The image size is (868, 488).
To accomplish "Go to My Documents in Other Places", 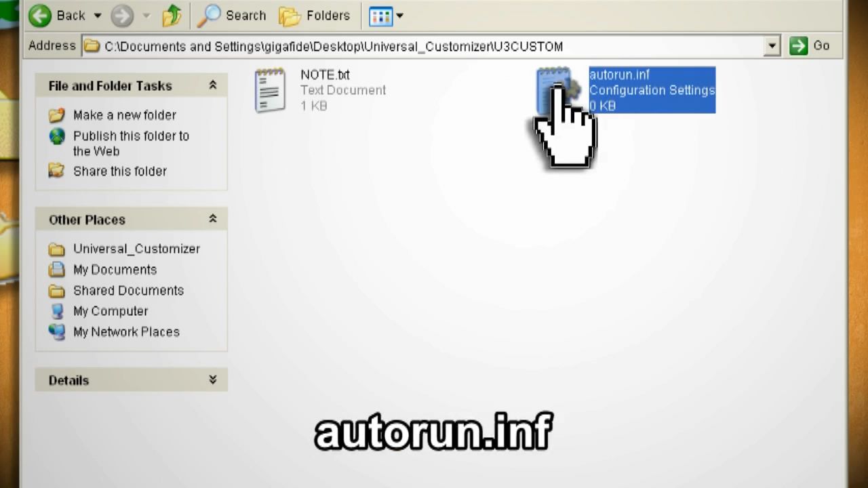I will click(115, 270).
